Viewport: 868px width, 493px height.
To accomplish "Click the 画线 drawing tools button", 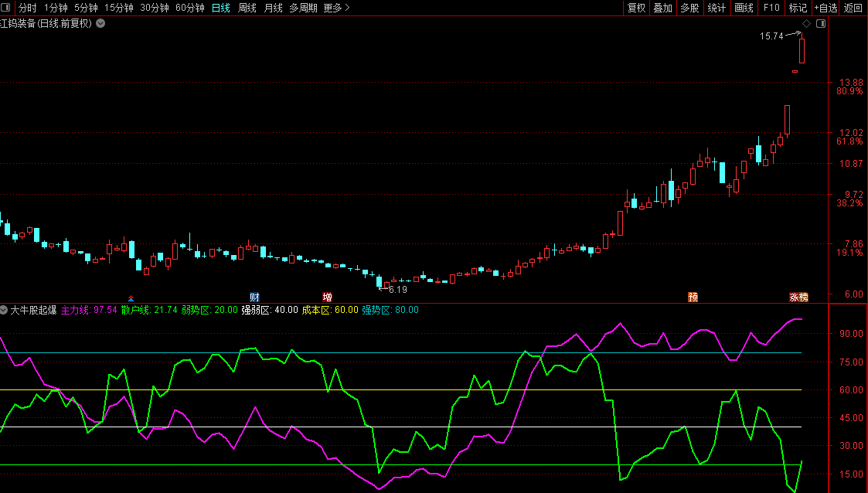I will pyautogui.click(x=744, y=8).
